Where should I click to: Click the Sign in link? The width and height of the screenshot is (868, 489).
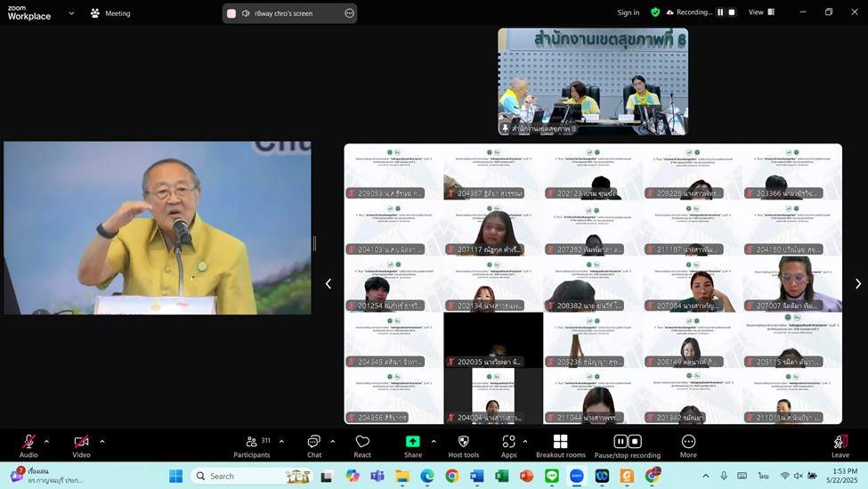coord(629,12)
